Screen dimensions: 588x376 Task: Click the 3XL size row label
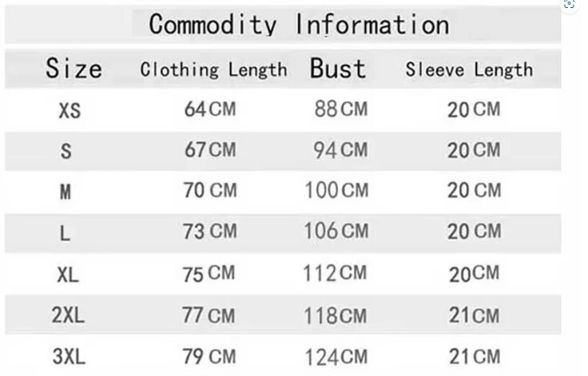(69, 356)
